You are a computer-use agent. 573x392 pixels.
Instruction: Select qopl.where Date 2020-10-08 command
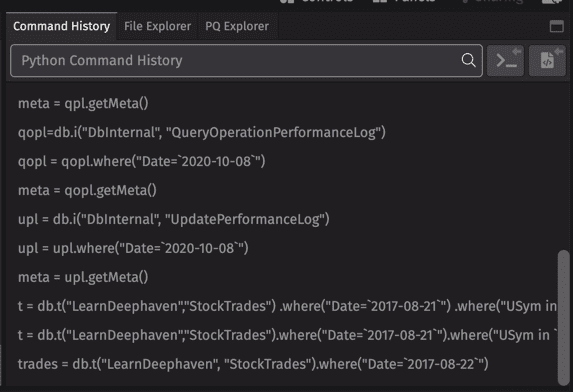tap(141, 161)
